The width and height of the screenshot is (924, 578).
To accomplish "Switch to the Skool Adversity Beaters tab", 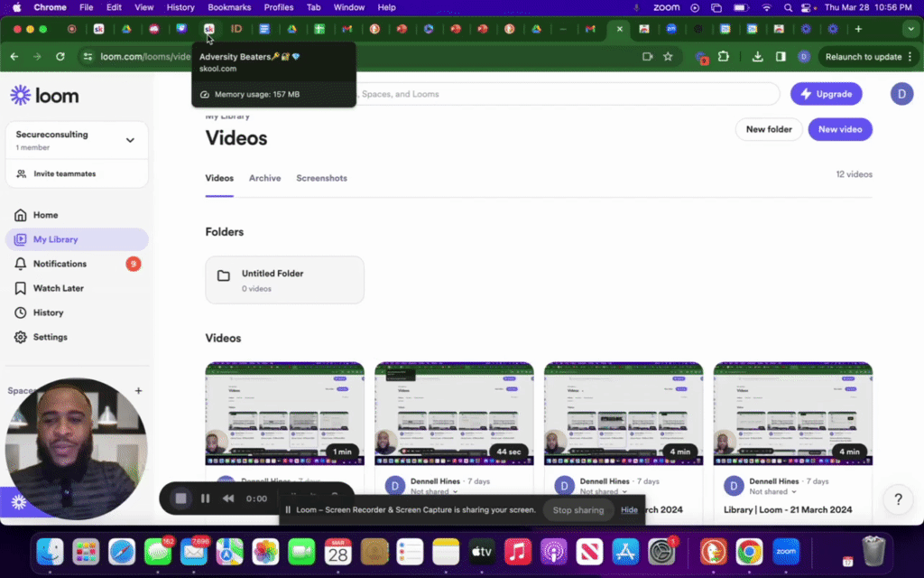I will (208, 29).
